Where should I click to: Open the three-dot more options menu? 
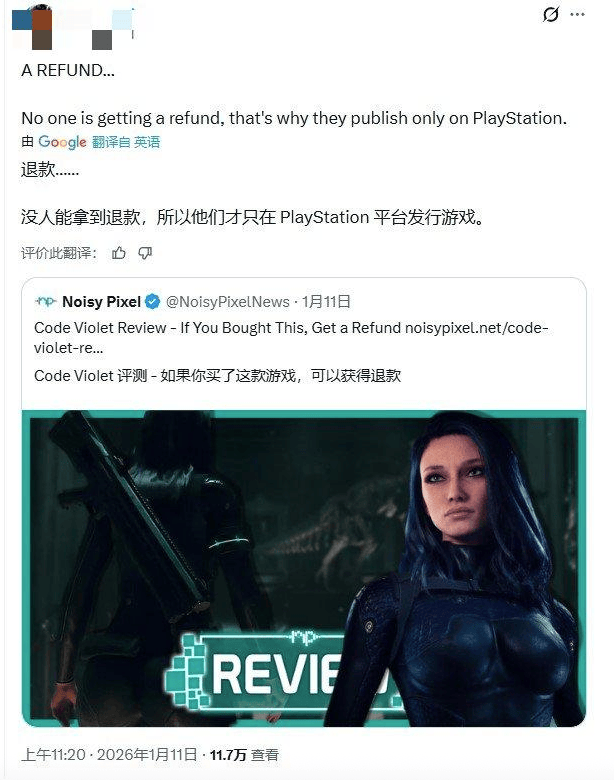(x=577, y=14)
